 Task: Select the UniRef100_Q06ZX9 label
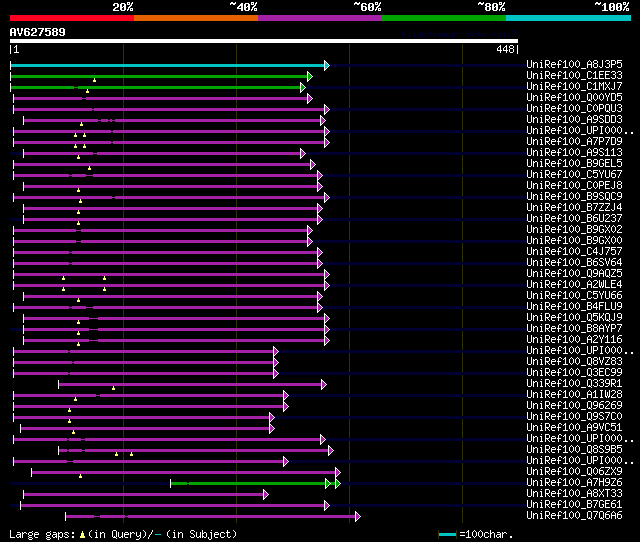[x=574, y=472]
